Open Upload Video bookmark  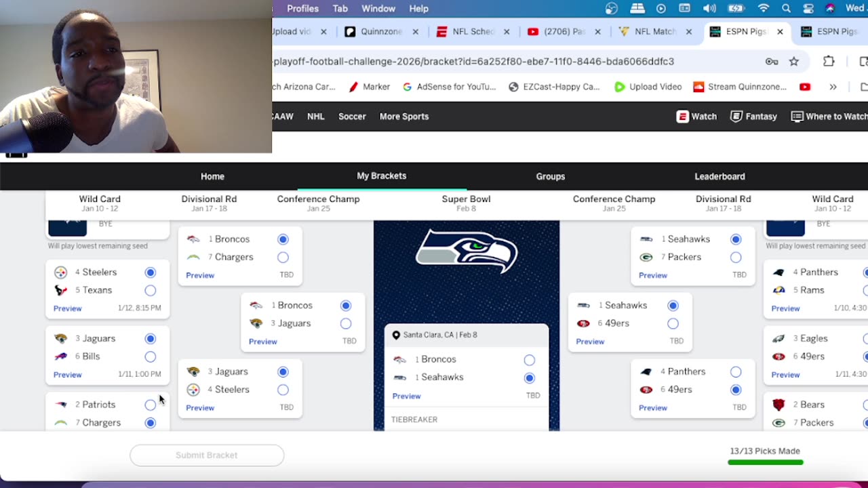point(648,87)
